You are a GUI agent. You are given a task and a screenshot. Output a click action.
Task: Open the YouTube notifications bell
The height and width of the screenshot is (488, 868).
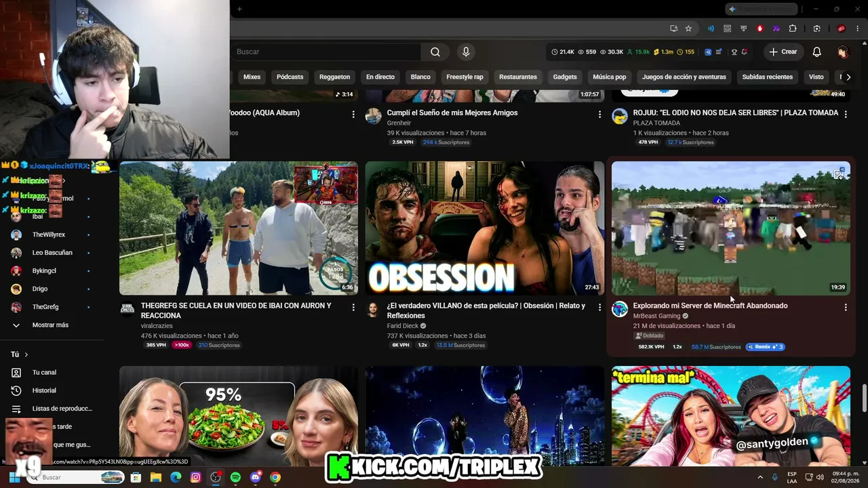pos(817,52)
